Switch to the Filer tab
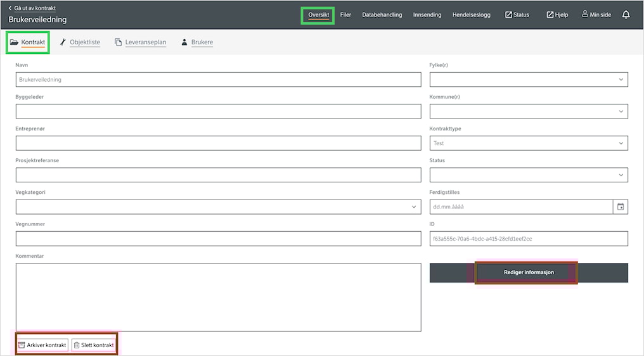The height and width of the screenshot is (356, 644). pos(345,15)
